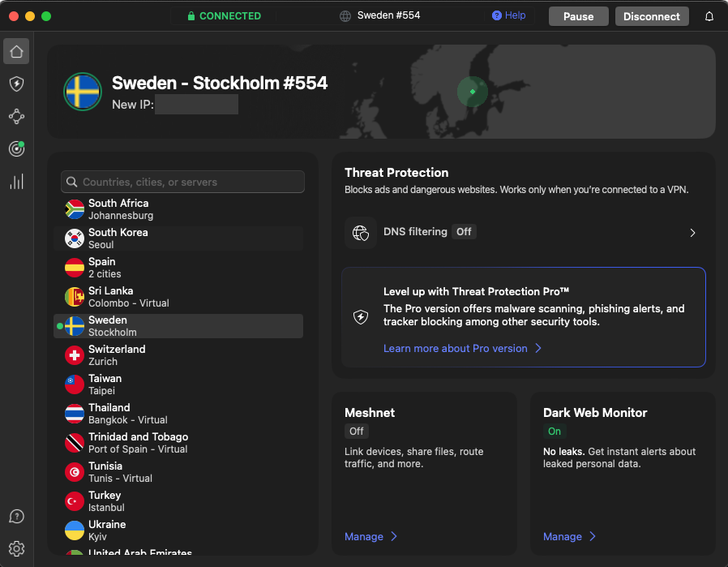
Task: Click chevron after Learn more about Pro version
Action: click(538, 348)
